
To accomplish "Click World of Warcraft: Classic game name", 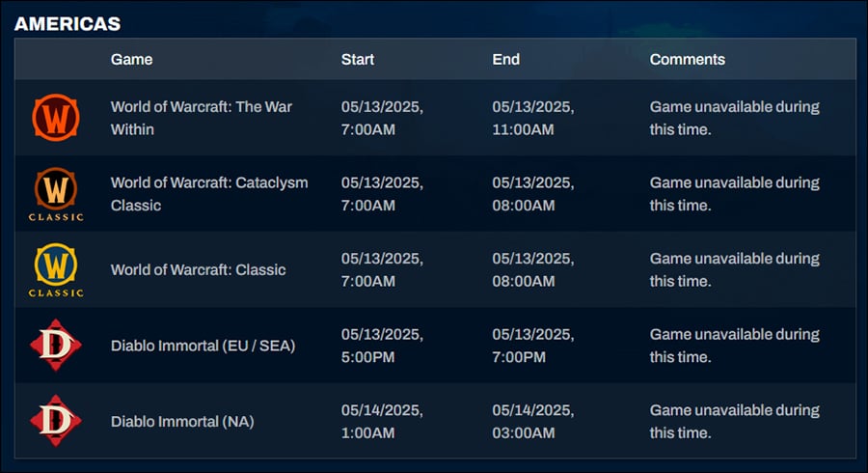I will (198, 269).
